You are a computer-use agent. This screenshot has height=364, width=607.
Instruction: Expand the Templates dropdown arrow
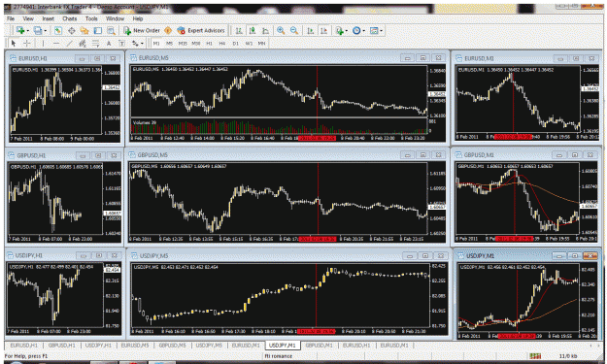pos(382,31)
